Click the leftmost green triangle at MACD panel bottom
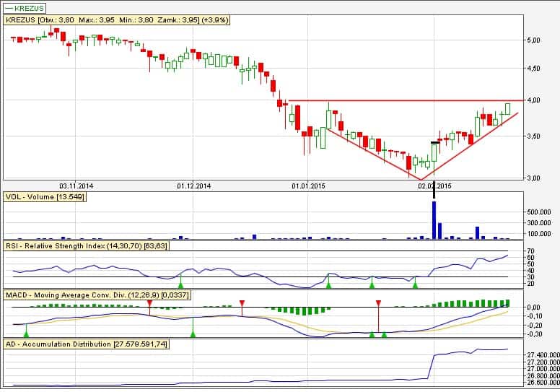Screen dimensions: 560x392 [x=26, y=334]
